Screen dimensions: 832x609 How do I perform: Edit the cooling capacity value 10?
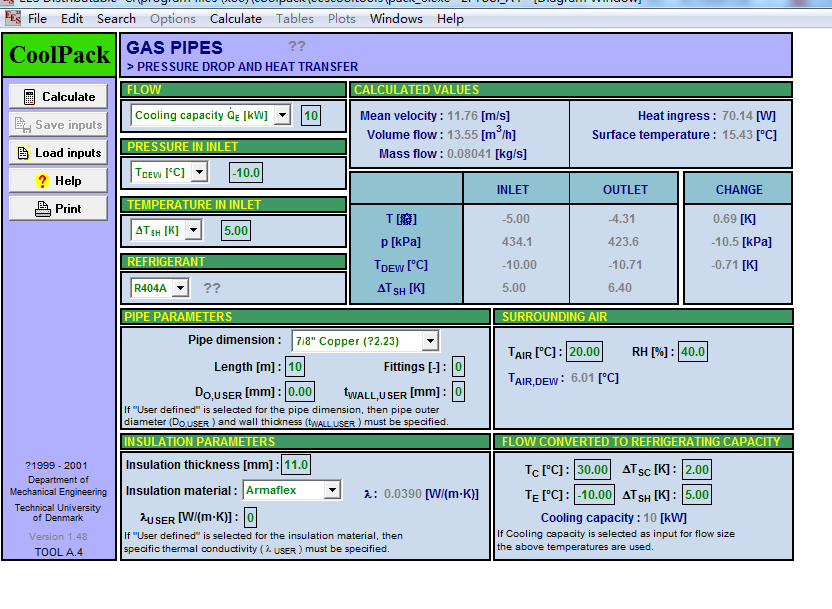[x=311, y=115]
